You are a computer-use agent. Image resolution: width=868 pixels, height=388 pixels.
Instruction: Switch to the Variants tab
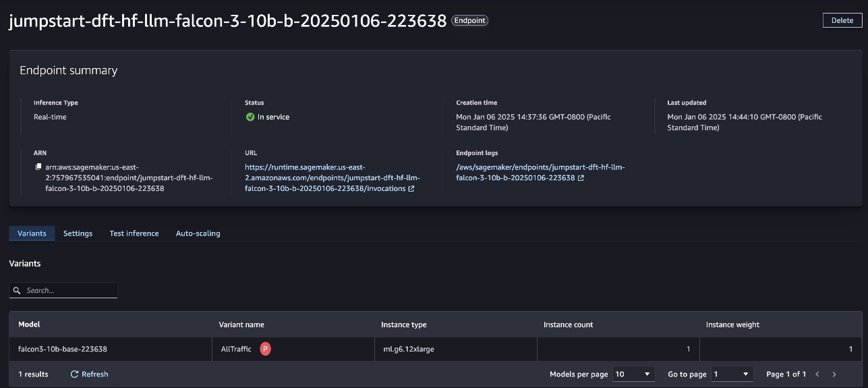(32, 233)
